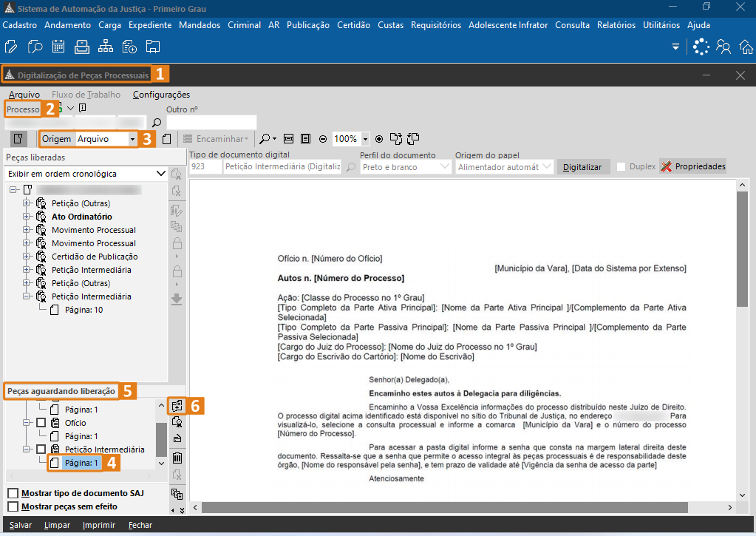Click the magnifier next to the process number
Screen dimensions: 756x536
click(x=156, y=123)
